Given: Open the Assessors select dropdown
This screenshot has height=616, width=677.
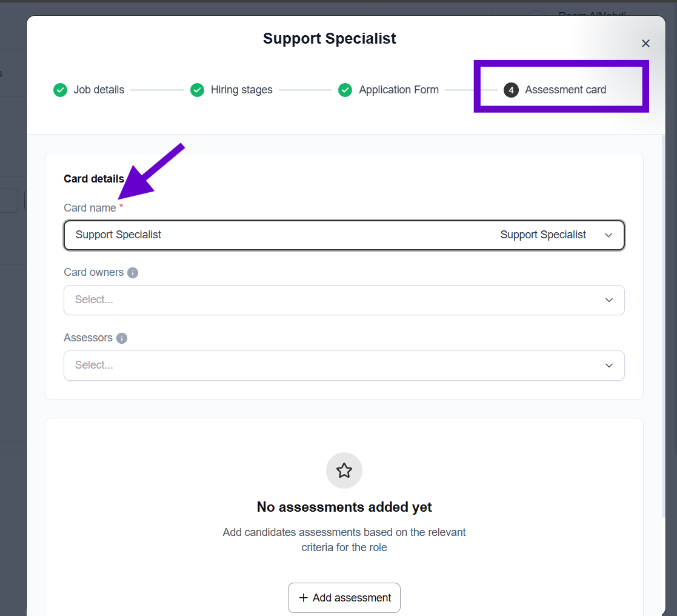Looking at the screenshot, I should pyautogui.click(x=344, y=366).
